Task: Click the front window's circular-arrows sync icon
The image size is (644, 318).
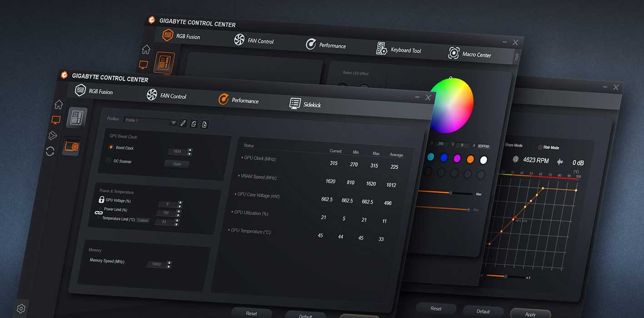Action: pos(50,151)
